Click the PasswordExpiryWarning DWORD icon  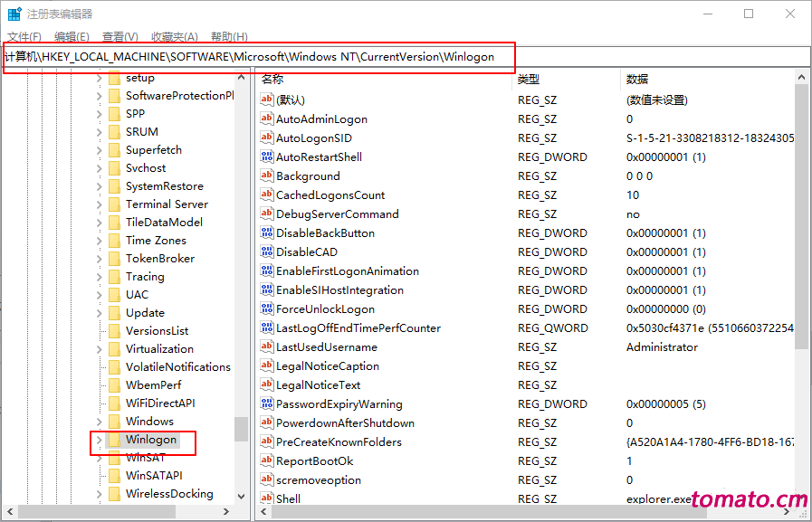tap(267, 403)
